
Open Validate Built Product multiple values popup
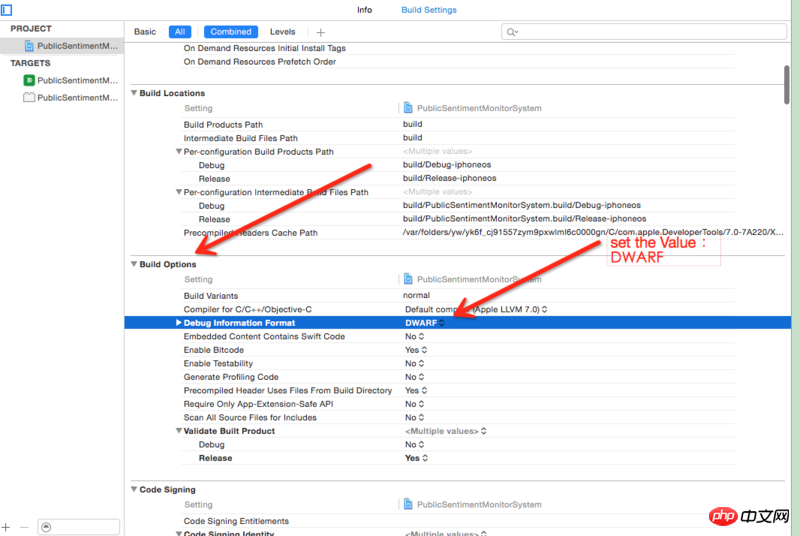(445, 431)
